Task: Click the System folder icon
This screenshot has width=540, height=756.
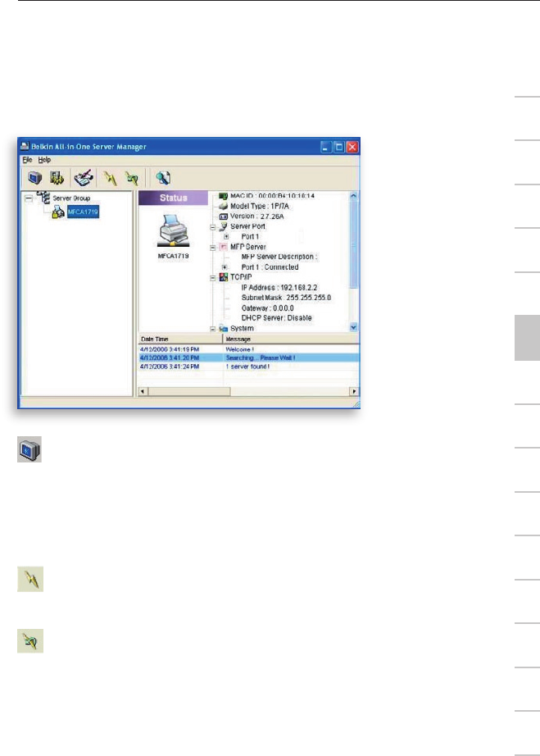Action: point(223,328)
